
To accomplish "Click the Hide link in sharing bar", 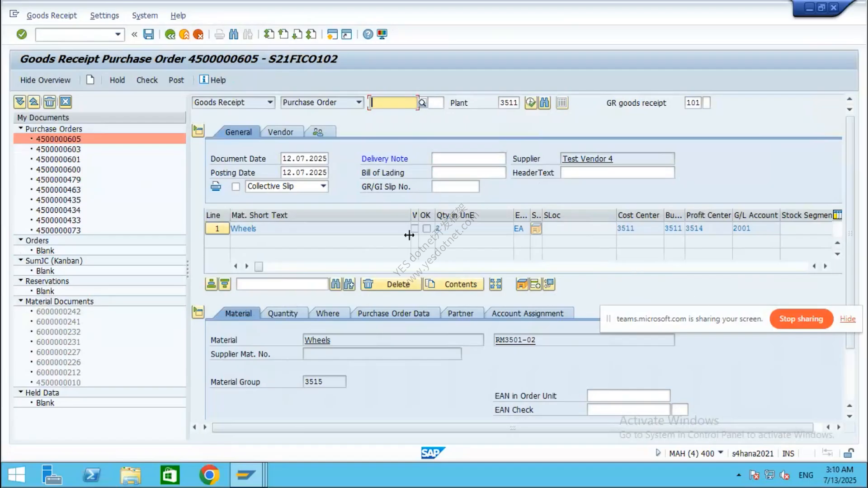I will coord(848,319).
